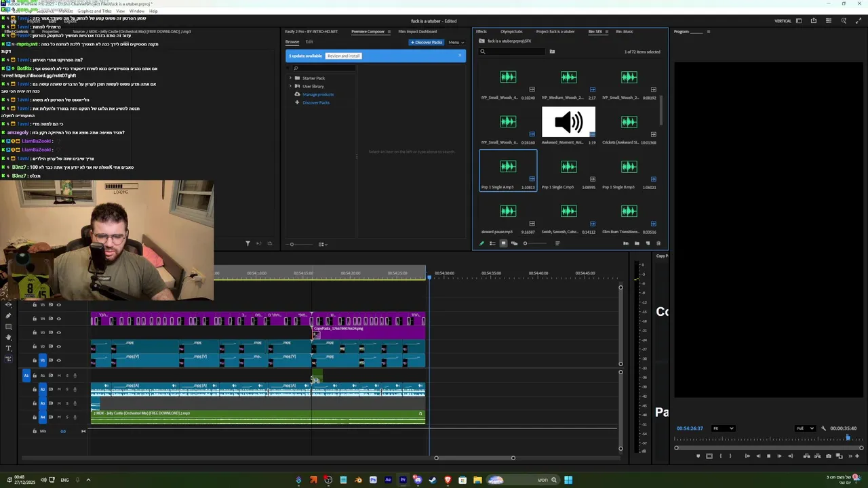Viewport: 868px width, 488px height.
Task: Create new bin in SFX panel
Action: pos(637,243)
